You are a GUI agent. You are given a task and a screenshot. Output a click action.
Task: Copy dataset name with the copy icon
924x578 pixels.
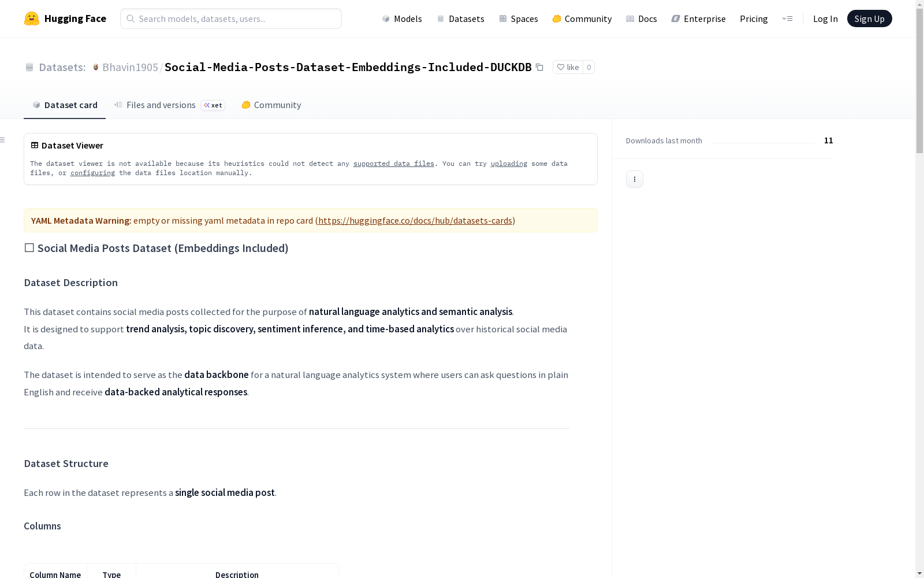point(539,67)
